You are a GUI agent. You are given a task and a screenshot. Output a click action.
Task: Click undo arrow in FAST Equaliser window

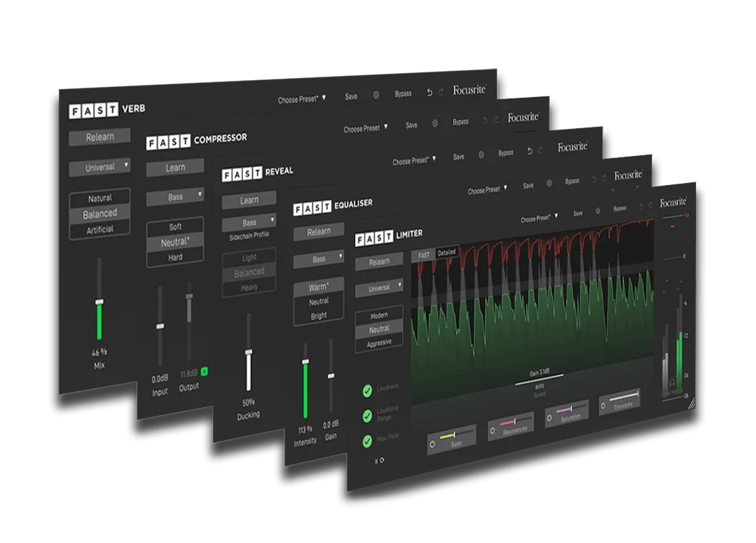coord(594,179)
